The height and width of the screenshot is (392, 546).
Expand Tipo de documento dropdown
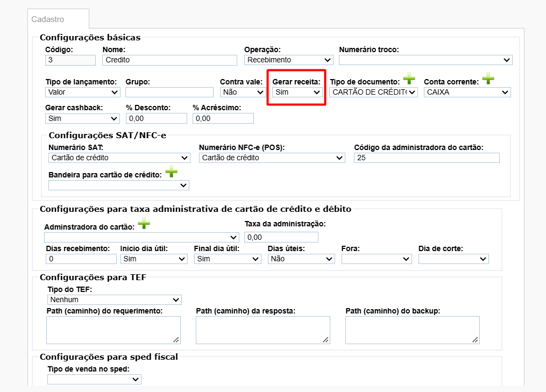[x=374, y=92]
